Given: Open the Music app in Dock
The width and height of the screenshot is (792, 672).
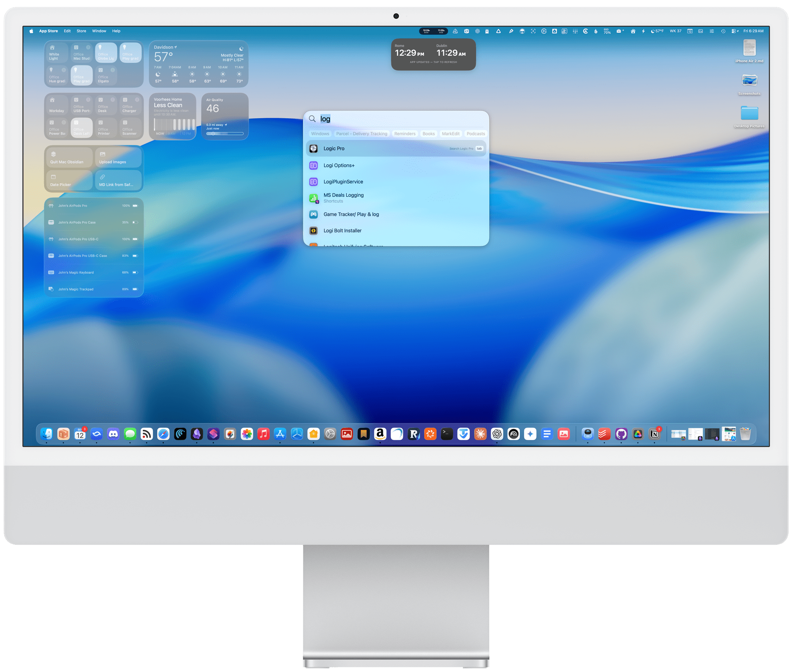Looking at the screenshot, I should pyautogui.click(x=263, y=434).
